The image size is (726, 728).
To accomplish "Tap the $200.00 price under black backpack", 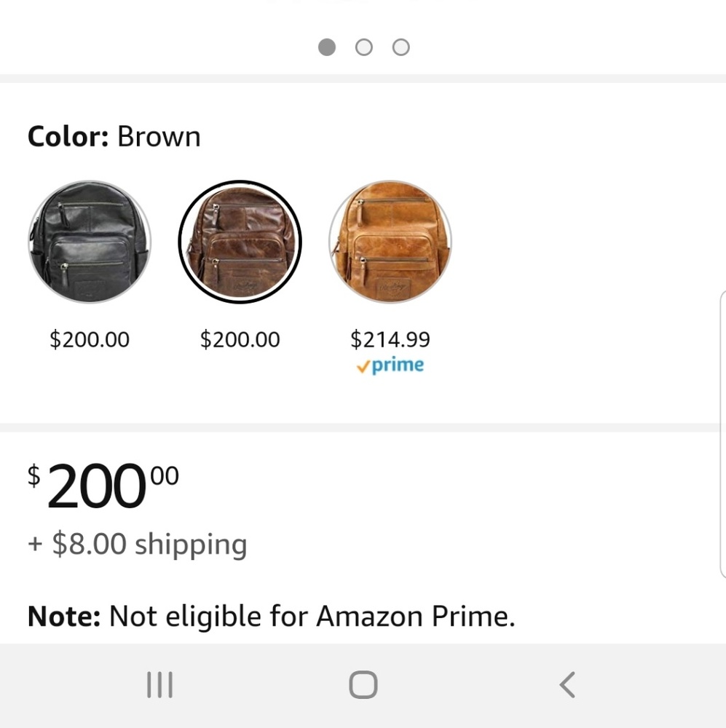I will [90, 339].
